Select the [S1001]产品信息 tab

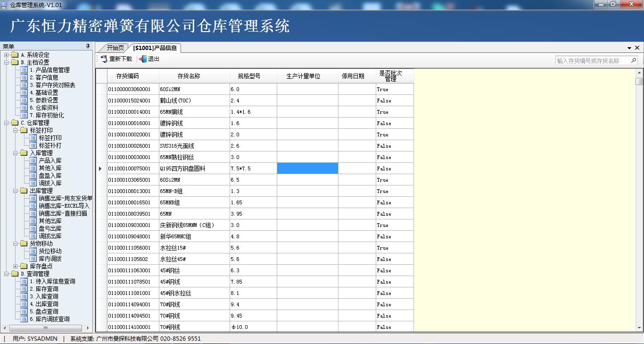pyautogui.click(x=155, y=48)
